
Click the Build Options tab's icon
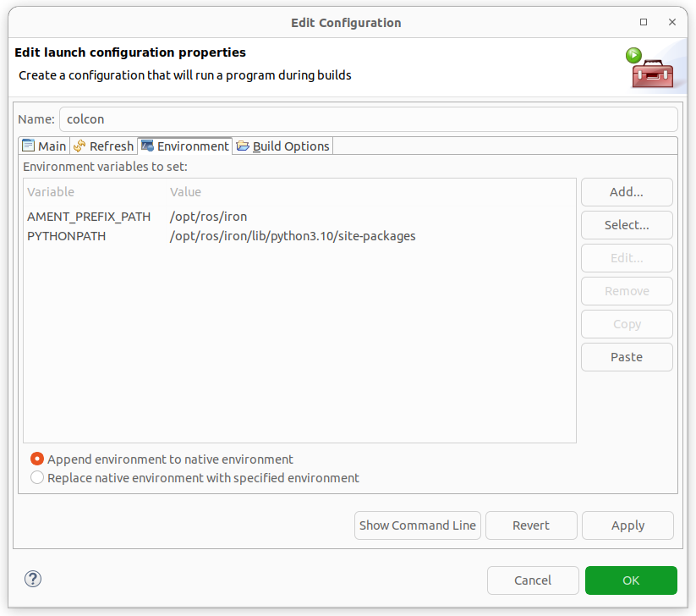click(243, 146)
